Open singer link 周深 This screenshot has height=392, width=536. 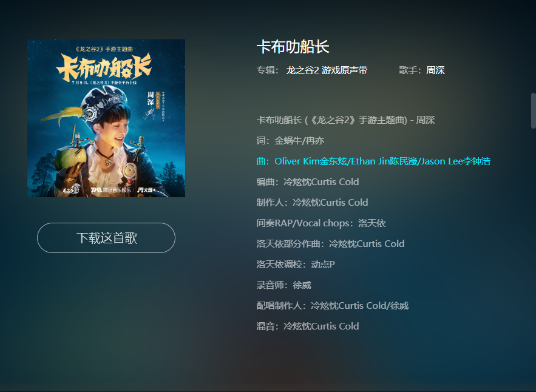(x=435, y=70)
